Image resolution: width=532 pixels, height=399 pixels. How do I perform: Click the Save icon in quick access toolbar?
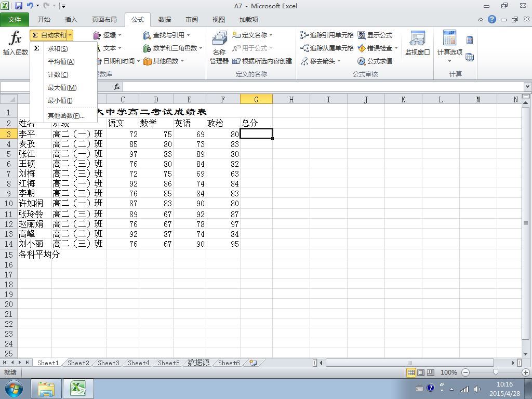coord(19,5)
